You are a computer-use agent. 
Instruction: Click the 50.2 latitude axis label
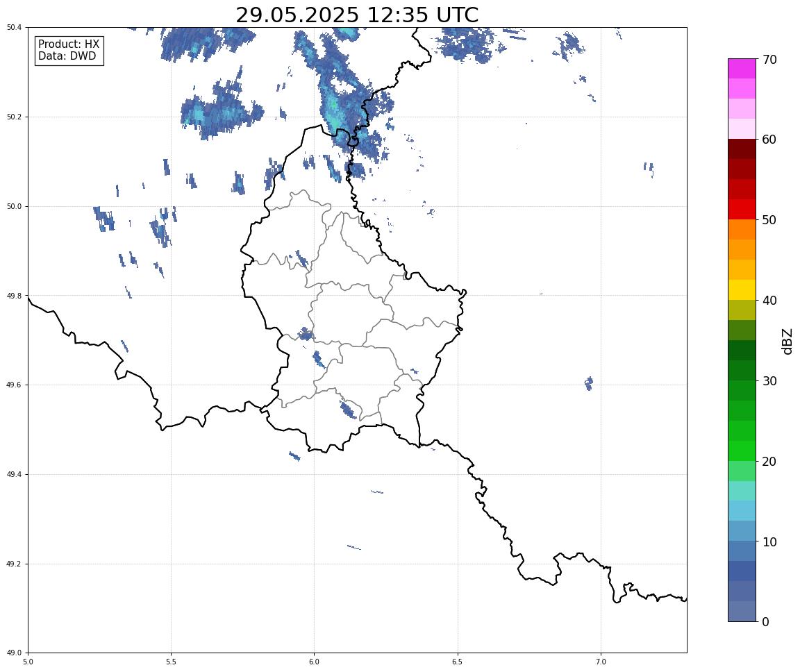(x=14, y=117)
